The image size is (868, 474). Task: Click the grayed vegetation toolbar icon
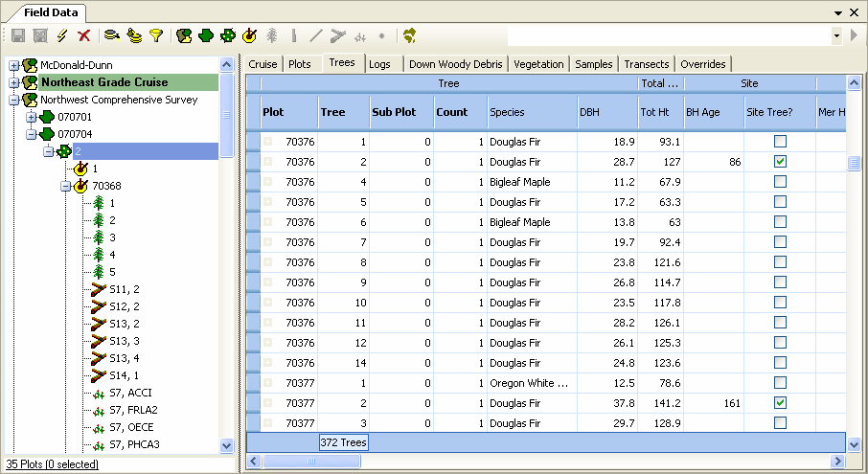click(360, 37)
